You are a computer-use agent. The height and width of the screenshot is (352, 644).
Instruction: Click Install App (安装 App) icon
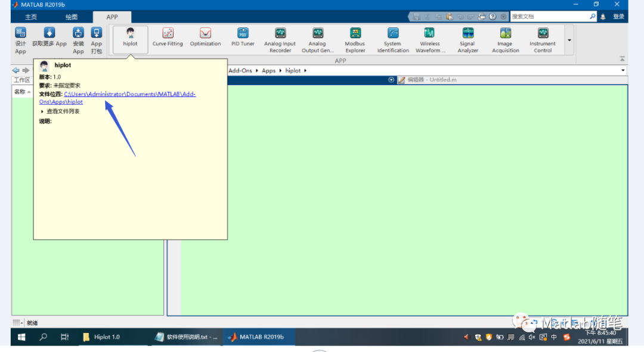(78, 41)
